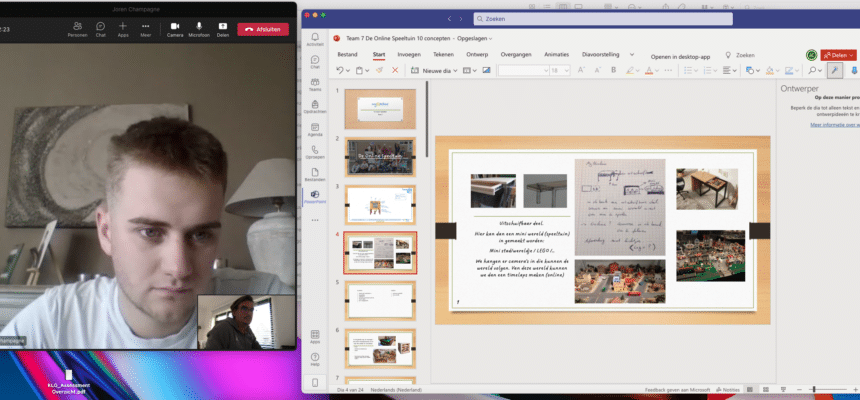The image size is (860, 400).
Task: Open Agenda in Teams sidebar
Action: coord(315,129)
